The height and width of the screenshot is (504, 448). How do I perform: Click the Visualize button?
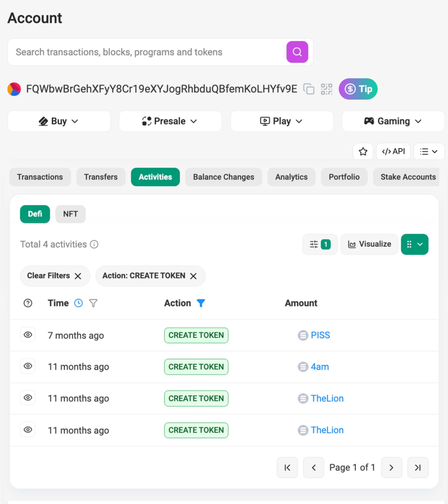click(x=369, y=244)
